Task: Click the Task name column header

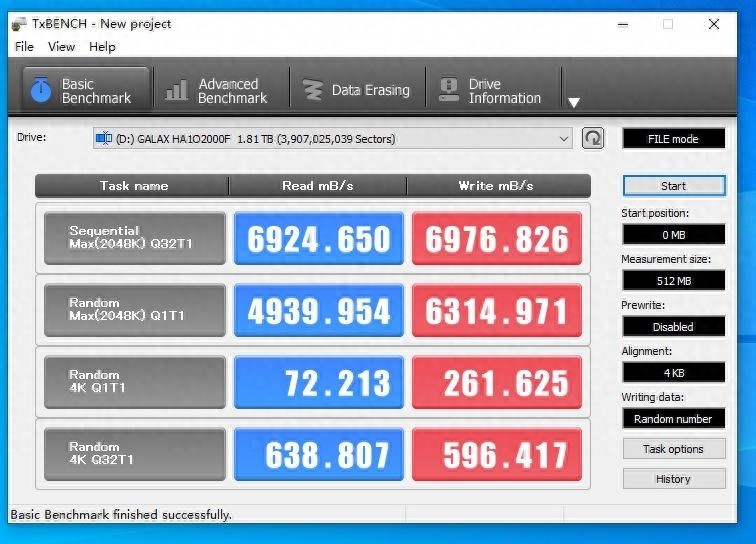Action: point(132,186)
